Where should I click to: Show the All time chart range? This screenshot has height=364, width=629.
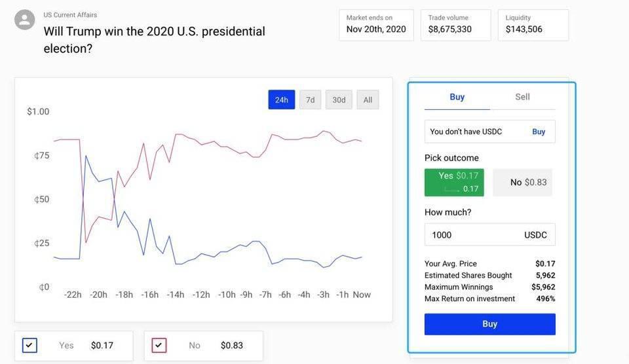368,100
